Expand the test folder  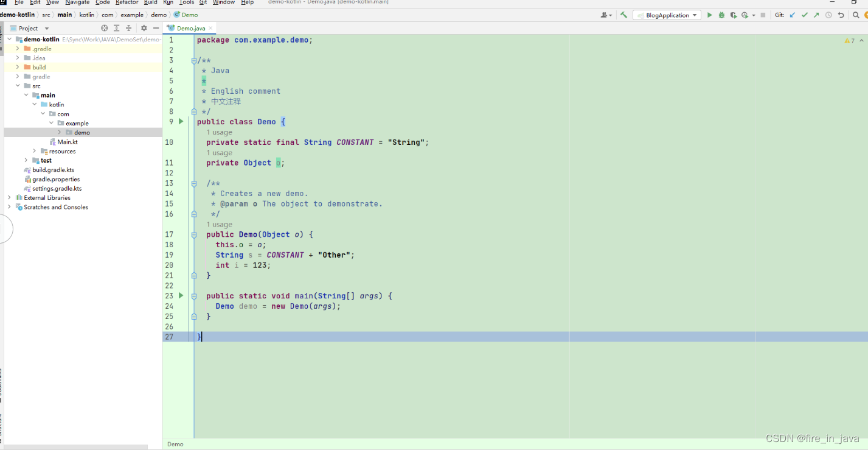click(x=26, y=160)
